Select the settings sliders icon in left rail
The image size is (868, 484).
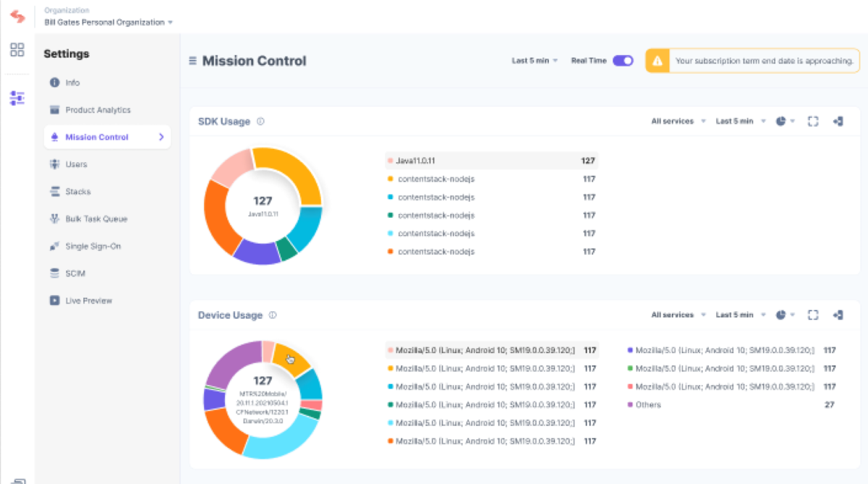click(17, 98)
